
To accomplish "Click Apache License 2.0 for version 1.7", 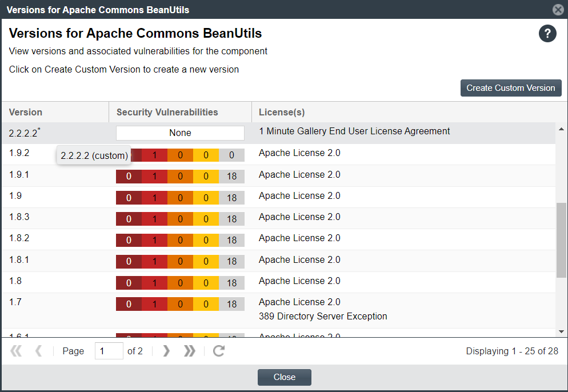I will pos(299,302).
